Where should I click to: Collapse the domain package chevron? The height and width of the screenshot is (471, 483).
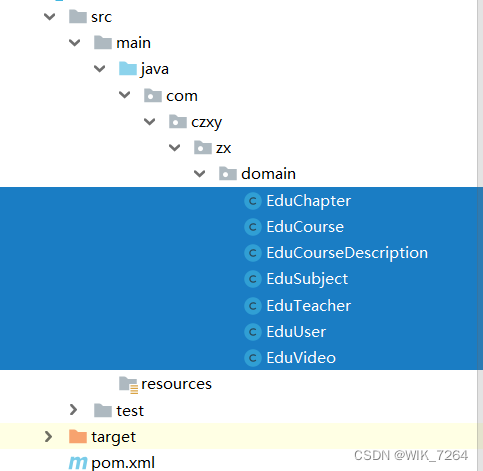200,173
